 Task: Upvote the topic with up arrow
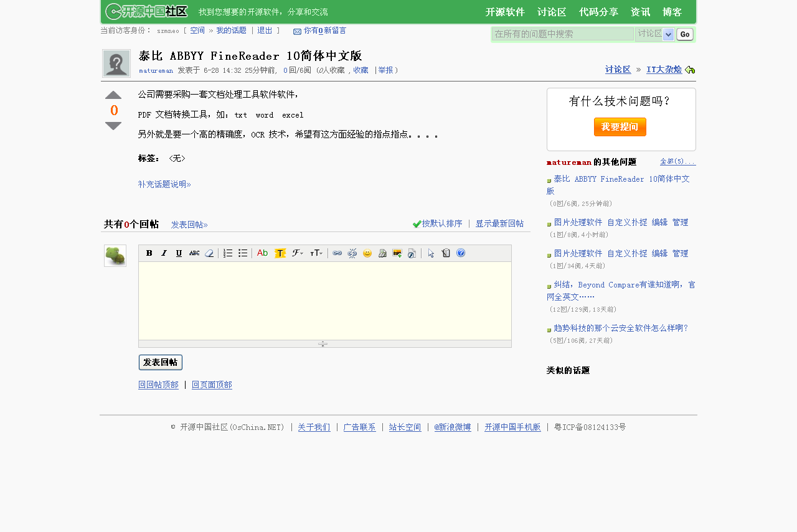(113, 95)
